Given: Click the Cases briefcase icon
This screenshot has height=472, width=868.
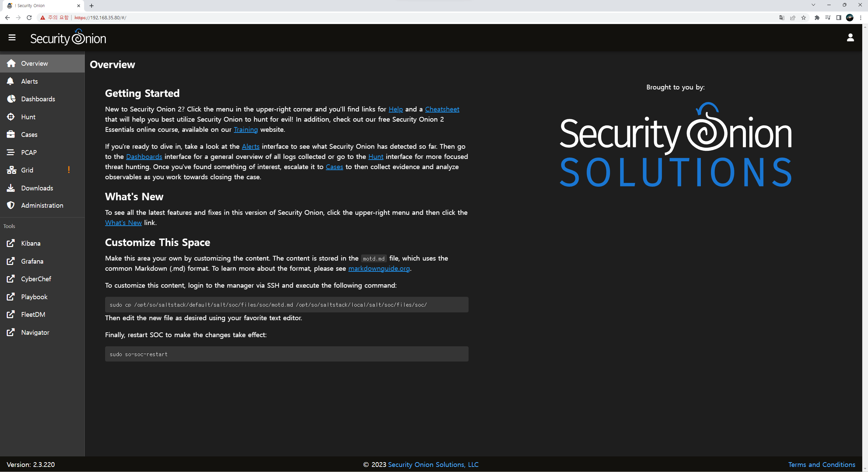Looking at the screenshot, I should coord(11,135).
